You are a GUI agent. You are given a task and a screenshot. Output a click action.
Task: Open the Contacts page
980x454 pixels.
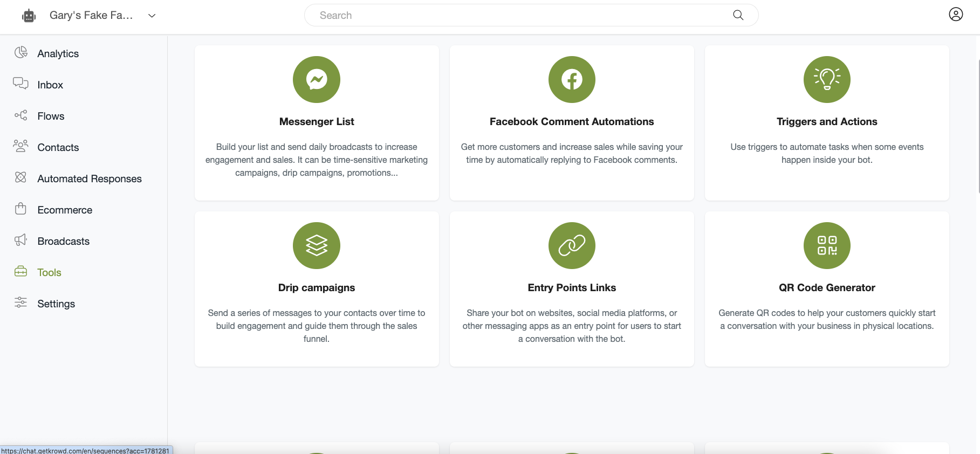click(58, 147)
